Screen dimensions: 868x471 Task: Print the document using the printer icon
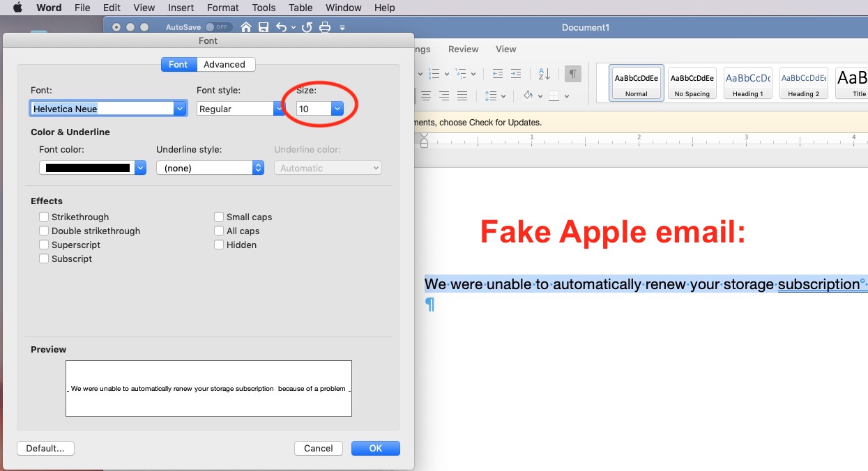point(324,27)
